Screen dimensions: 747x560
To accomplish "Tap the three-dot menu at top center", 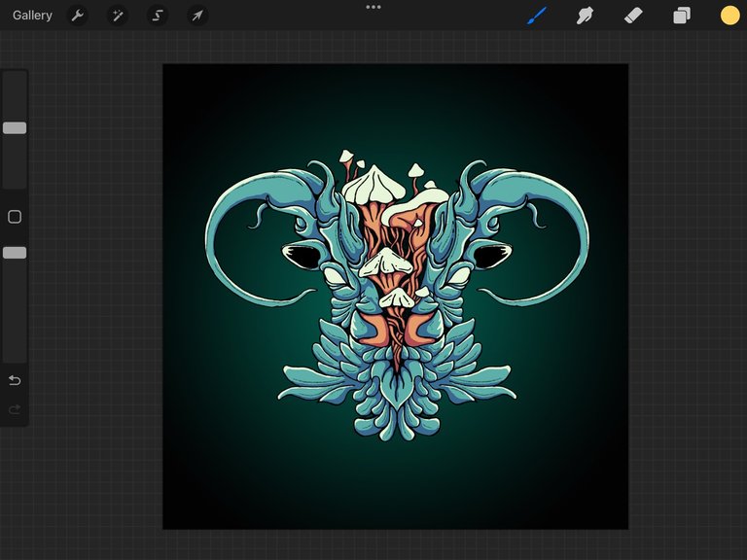I will click(x=373, y=7).
